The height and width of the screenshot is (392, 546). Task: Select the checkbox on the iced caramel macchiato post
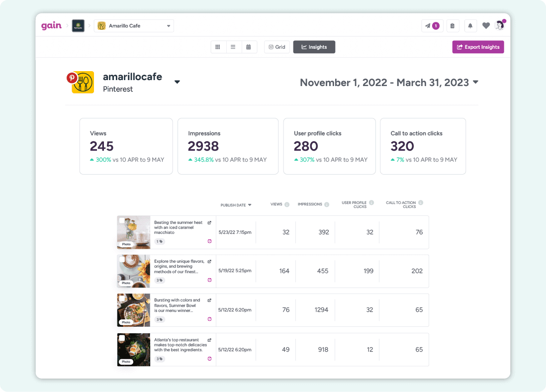tap(122, 220)
